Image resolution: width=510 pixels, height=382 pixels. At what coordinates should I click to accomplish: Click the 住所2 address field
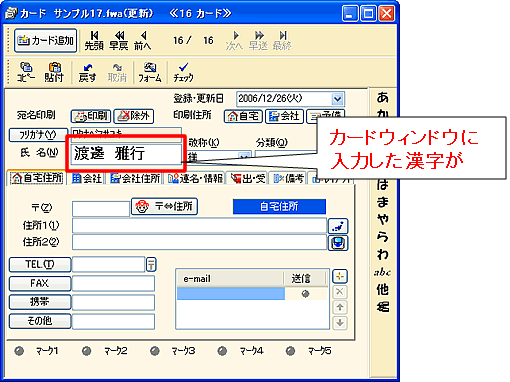pos(199,242)
